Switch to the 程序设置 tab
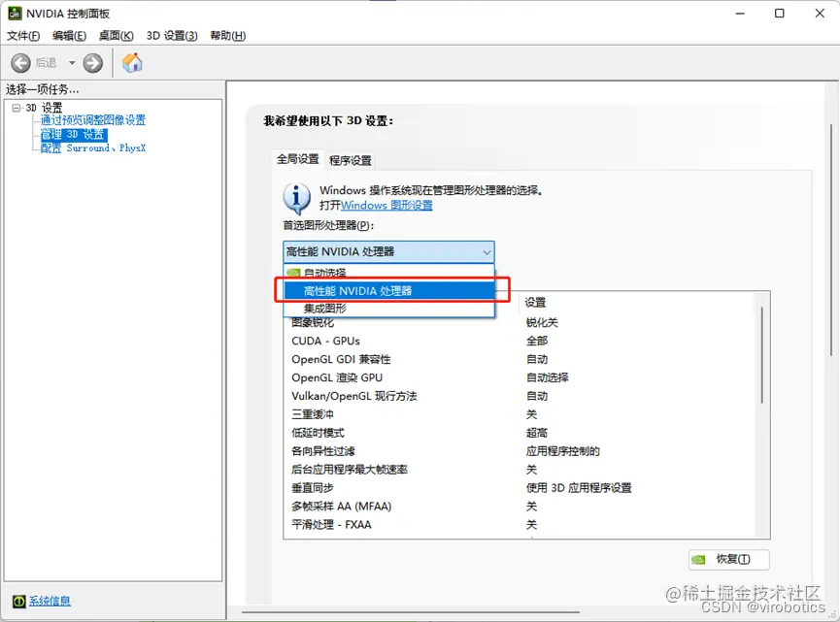 (x=350, y=160)
